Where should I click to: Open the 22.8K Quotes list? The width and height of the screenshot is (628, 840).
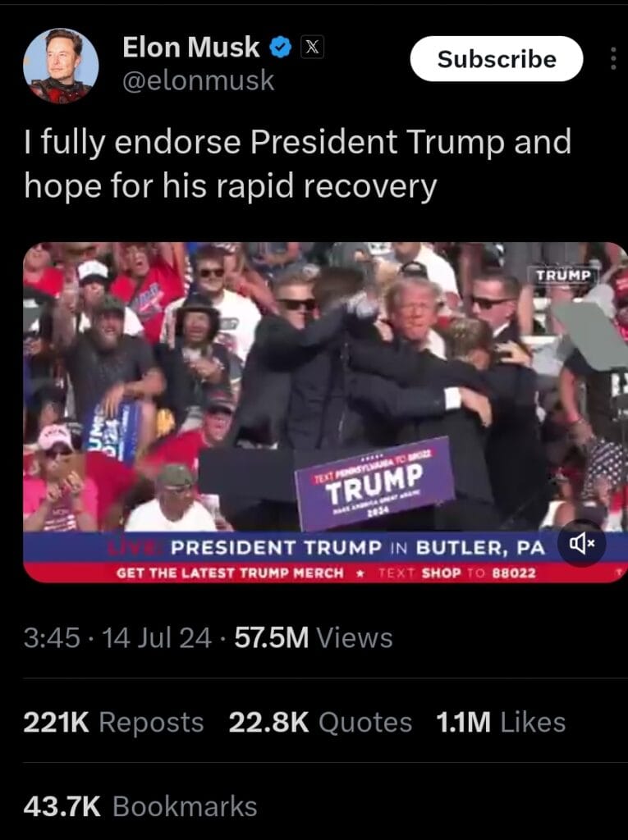coord(320,722)
